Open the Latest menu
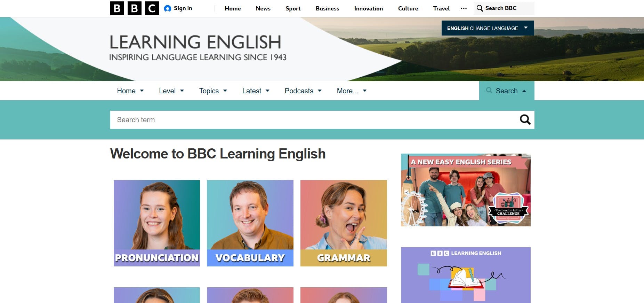This screenshot has height=303, width=644. [252, 91]
